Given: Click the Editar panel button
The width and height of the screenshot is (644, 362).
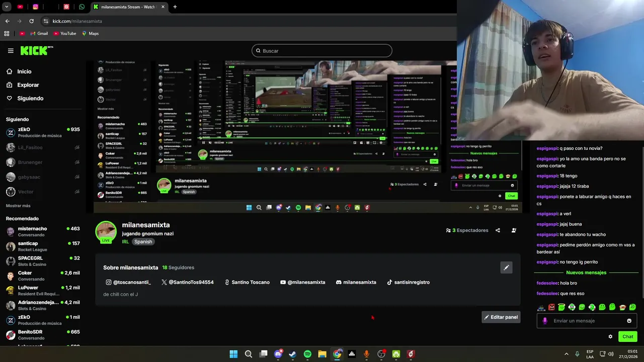Looking at the screenshot, I should [x=501, y=317].
